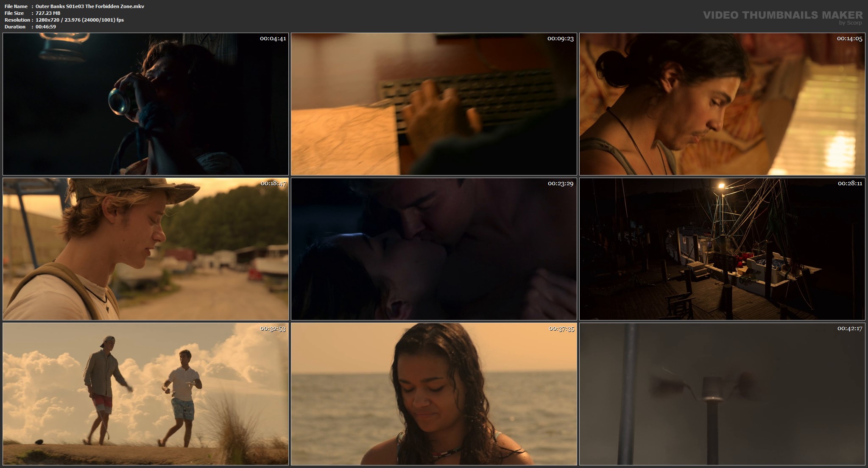Open the 00:32:53 two men walking thumbnail

click(145, 394)
